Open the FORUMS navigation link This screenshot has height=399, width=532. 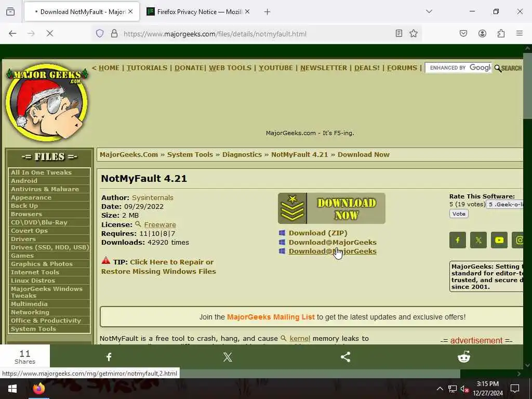click(402, 68)
